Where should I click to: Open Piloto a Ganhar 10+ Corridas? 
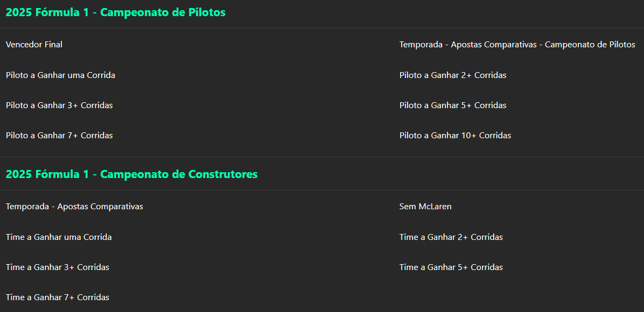pyautogui.click(x=455, y=136)
